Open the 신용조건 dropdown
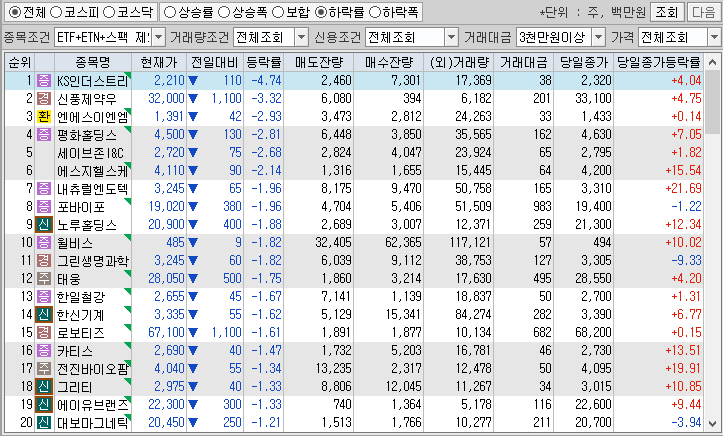 pyautogui.click(x=452, y=37)
